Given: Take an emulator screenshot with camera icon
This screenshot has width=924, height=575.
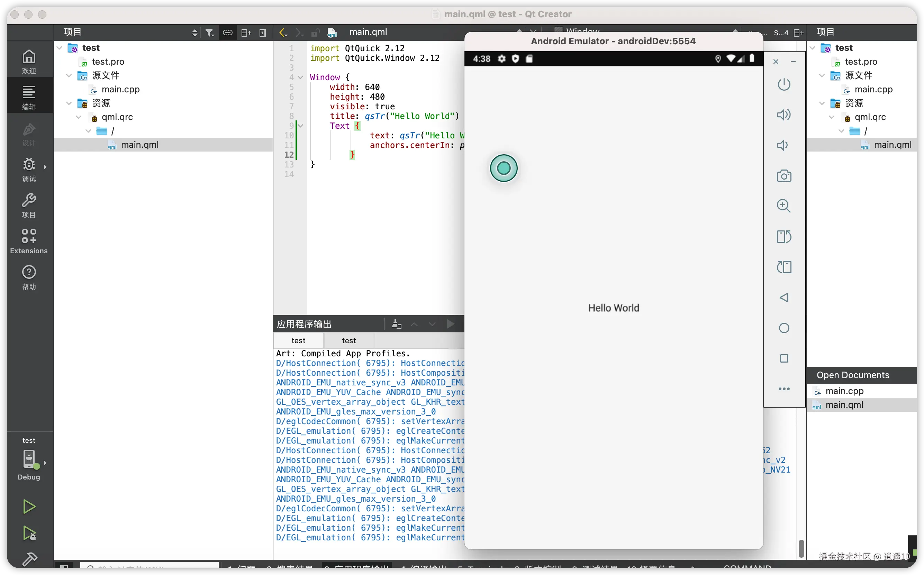Looking at the screenshot, I should point(783,176).
